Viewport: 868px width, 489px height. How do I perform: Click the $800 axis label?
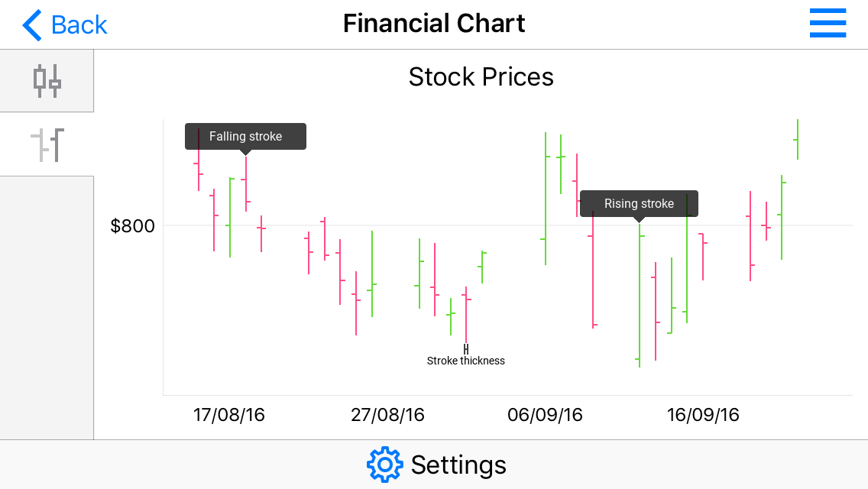(132, 225)
